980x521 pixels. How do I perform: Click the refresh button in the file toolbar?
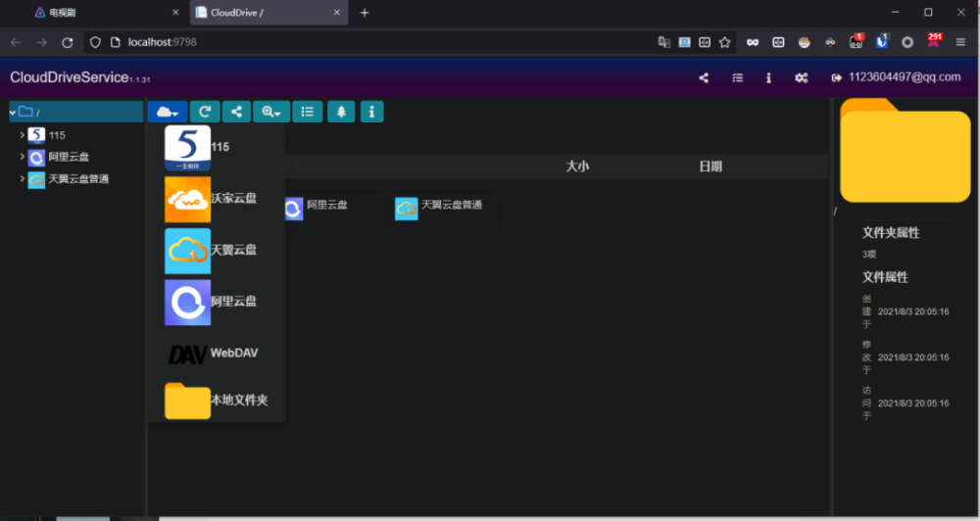pyautogui.click(x=204, y=112)
